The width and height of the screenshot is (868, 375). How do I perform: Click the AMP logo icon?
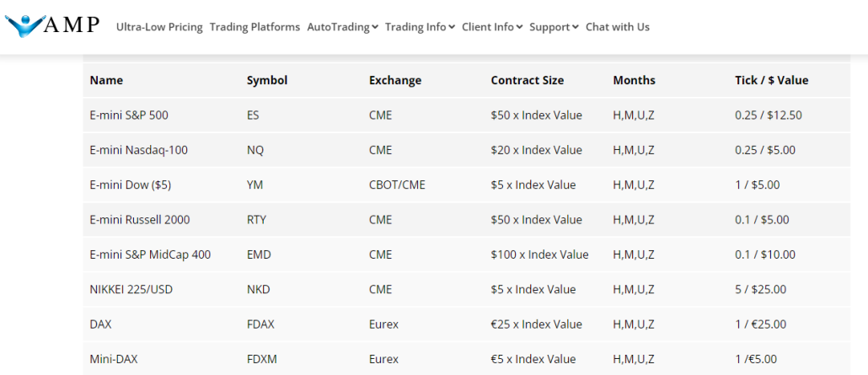coord(52,25)
